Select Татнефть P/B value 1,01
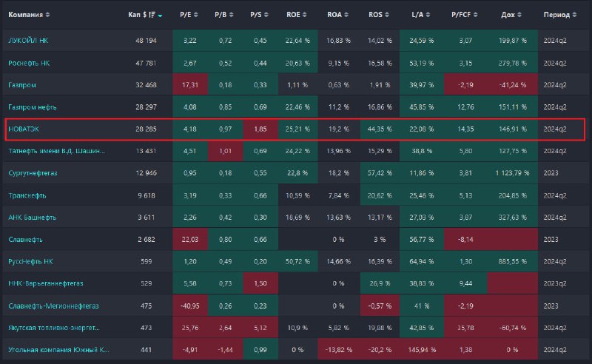Screen dimensions: 592x364 tap(225, 151)
